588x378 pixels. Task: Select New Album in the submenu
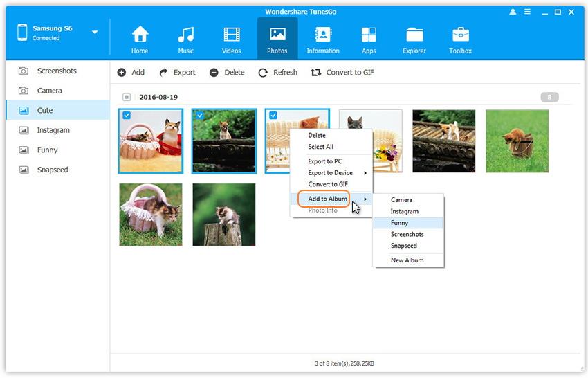click(x=407, y=260)
